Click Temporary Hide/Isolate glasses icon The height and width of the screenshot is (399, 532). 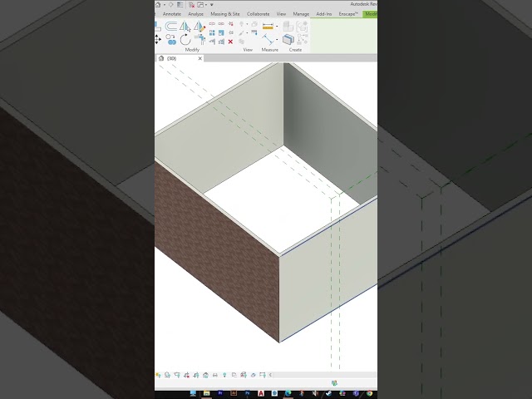click(215, 375)
